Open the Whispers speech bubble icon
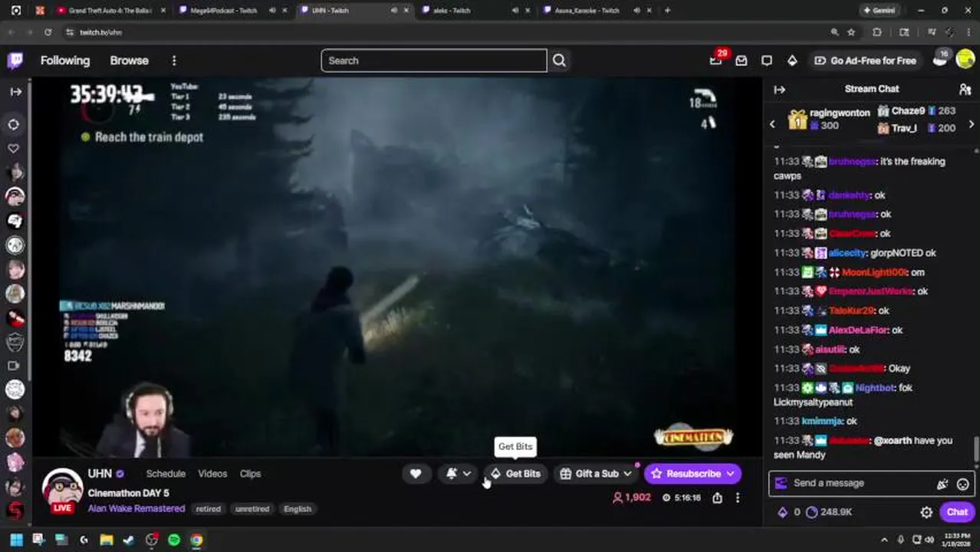This screenshot has width=980, height=552. click(x=767, y=61)
